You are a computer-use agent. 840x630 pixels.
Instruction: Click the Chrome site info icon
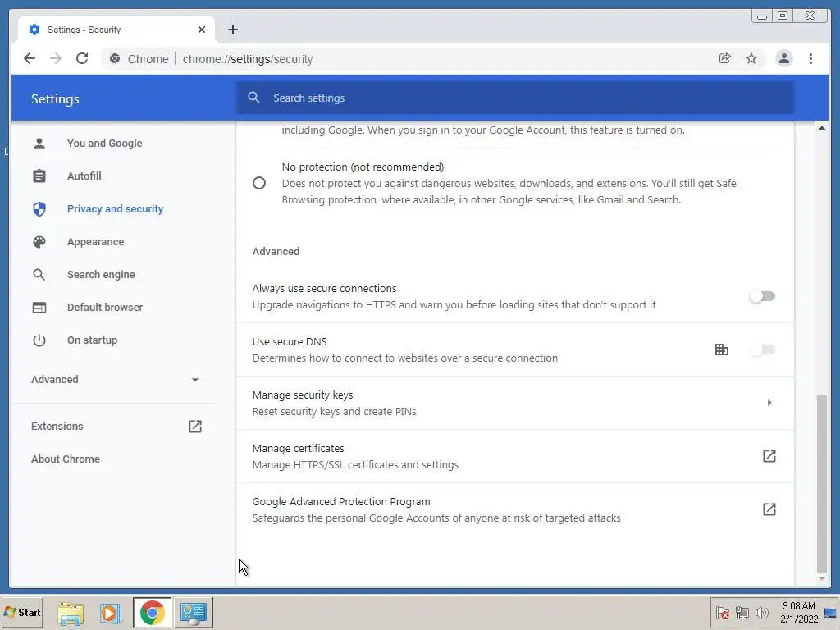pos(115,58)
